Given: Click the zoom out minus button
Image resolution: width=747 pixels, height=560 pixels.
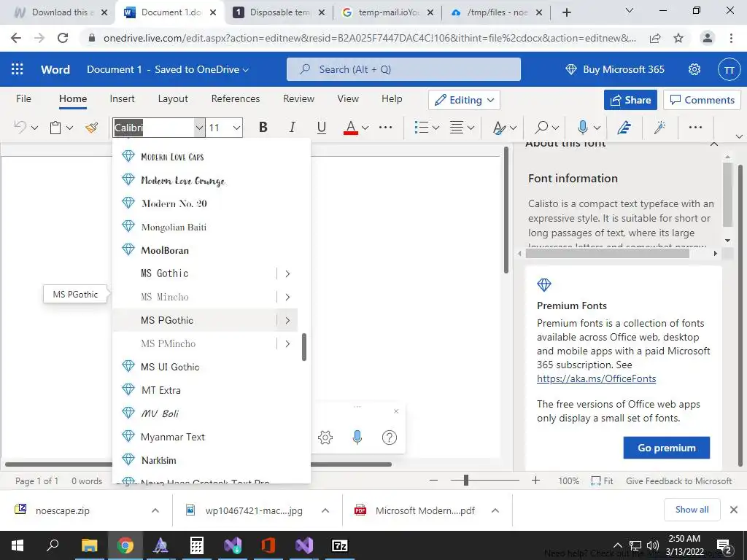Looking at the screenshot, I should click(433, 481).
